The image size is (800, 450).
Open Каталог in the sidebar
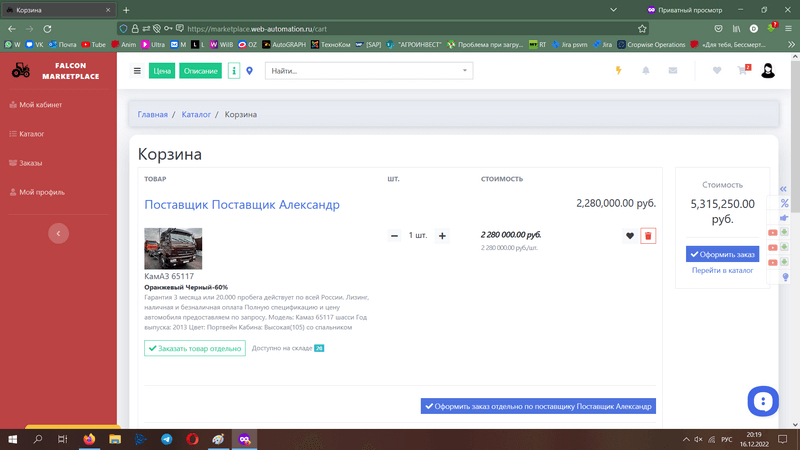point(27,134)
